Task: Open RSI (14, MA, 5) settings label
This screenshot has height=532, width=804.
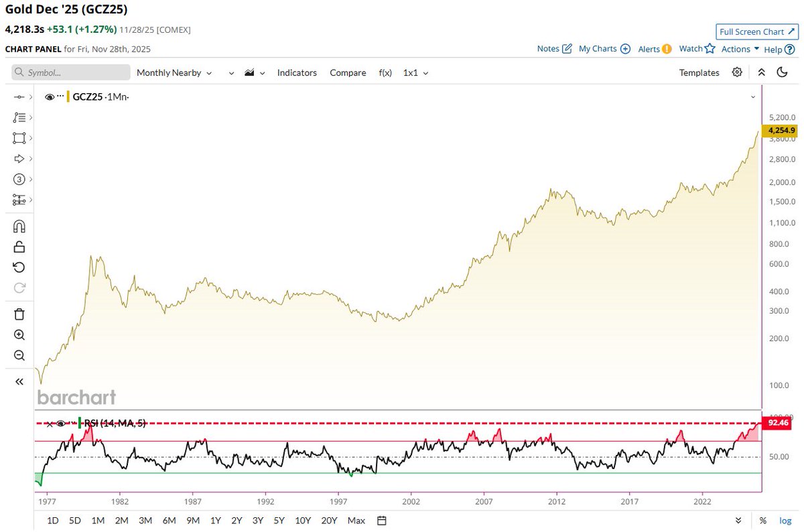Action: tap(115, 423)
